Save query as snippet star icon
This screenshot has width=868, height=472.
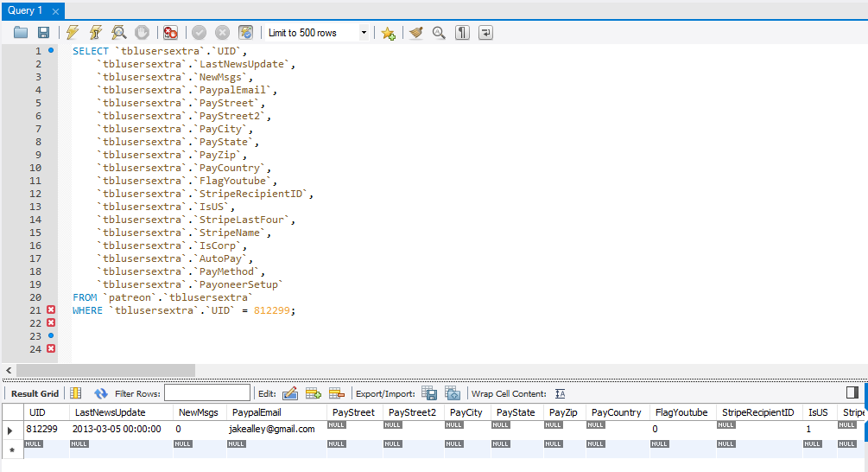[388, 33]
